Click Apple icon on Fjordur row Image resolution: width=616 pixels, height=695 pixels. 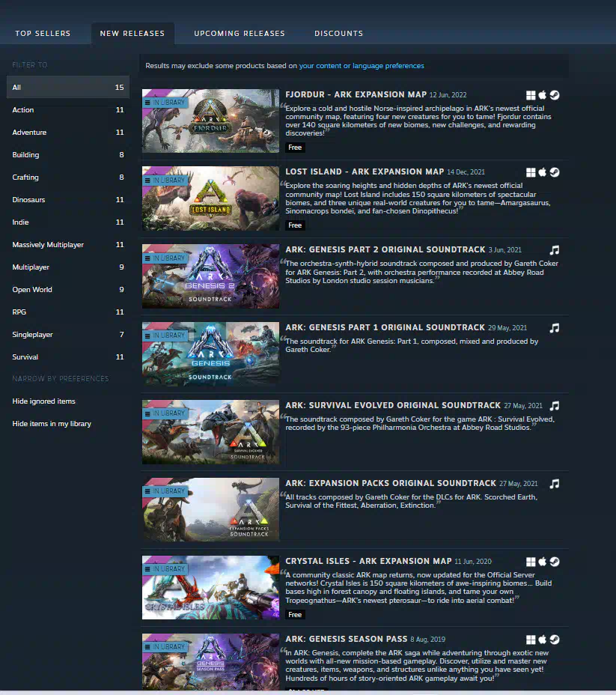tap(543, 95)
